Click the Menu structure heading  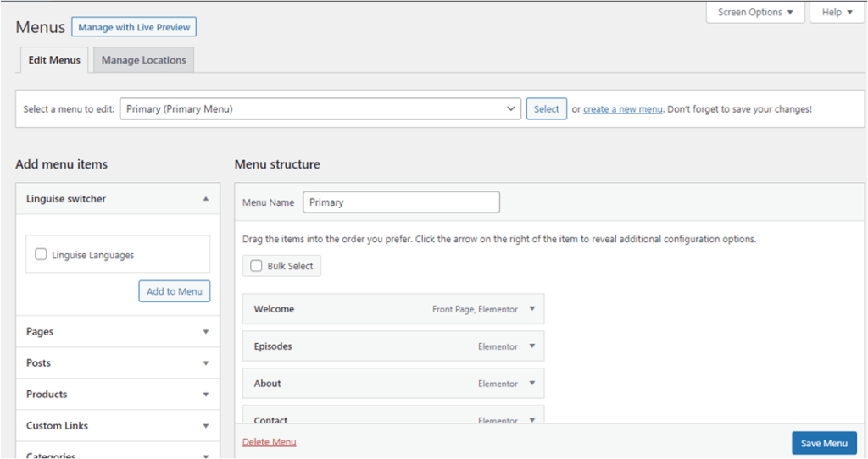277,164
